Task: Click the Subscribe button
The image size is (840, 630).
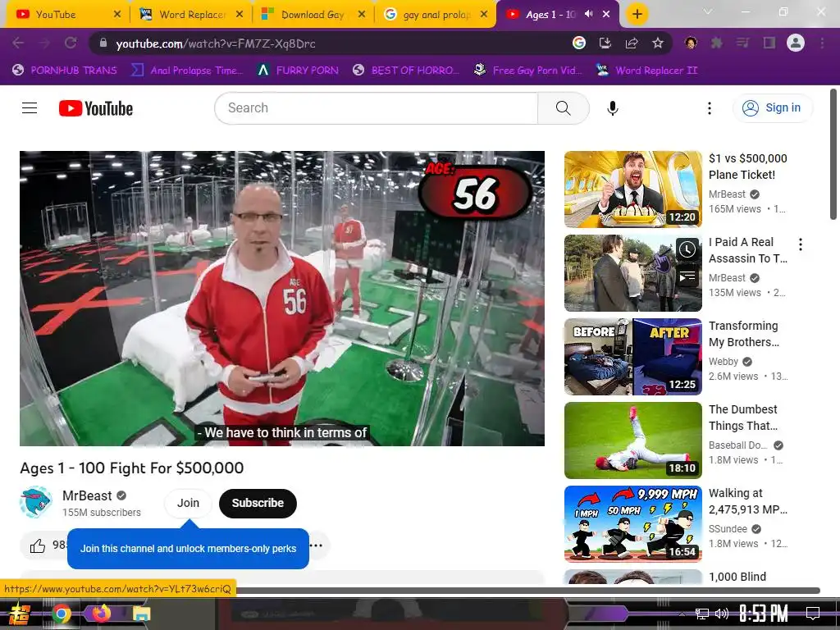Action: coord(258,503)
